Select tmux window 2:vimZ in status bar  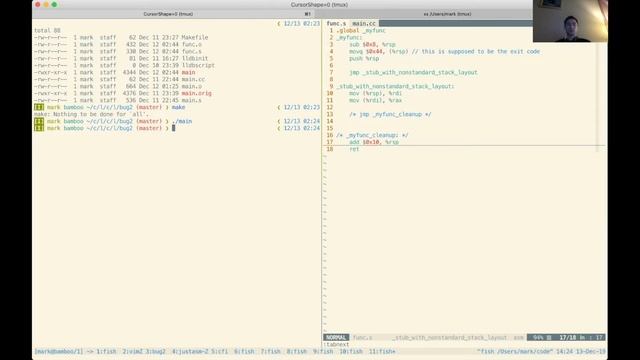[x=133, y=351]
